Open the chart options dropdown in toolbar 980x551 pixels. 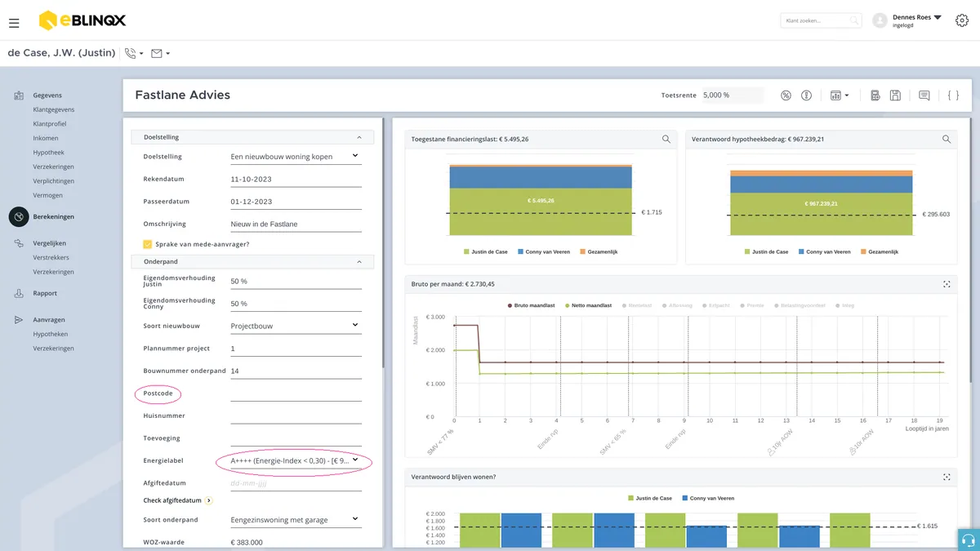pyautogui.click(x=840, y=96)
